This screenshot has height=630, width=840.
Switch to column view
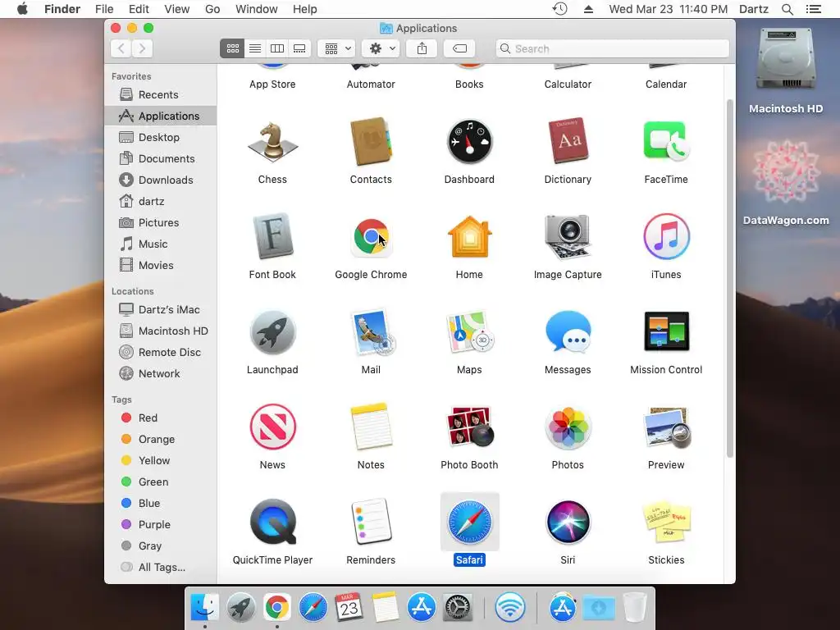click(277, 48)
